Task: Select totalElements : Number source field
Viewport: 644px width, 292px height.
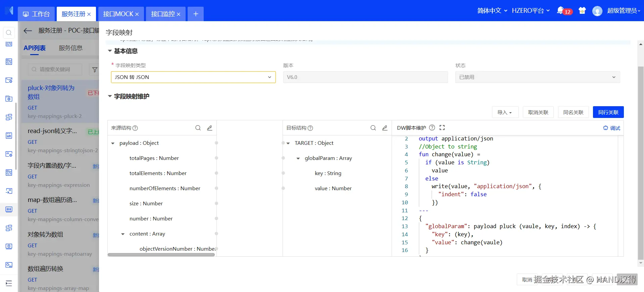Action: (x=158, y=173)
